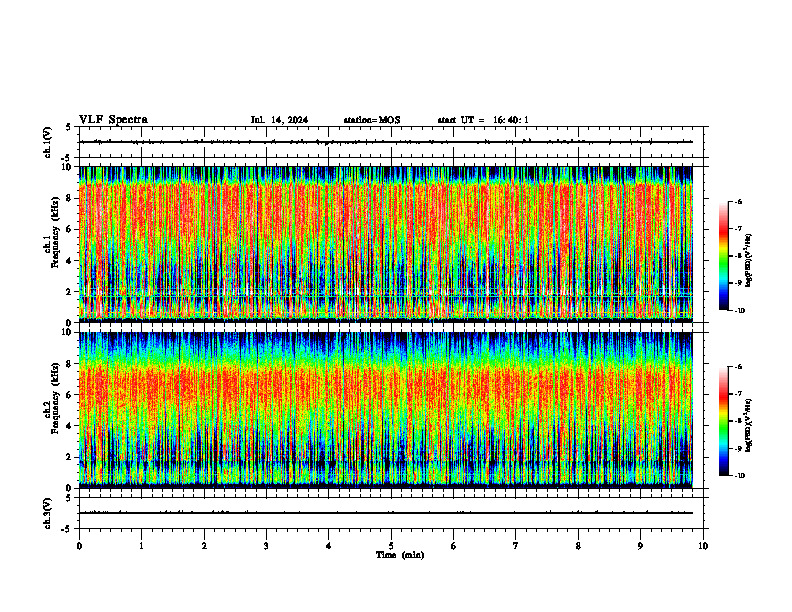This screenshot has height=612, width=792.
Task: Click the ch.2 spectrogram color scale bar
Action: 724,421
